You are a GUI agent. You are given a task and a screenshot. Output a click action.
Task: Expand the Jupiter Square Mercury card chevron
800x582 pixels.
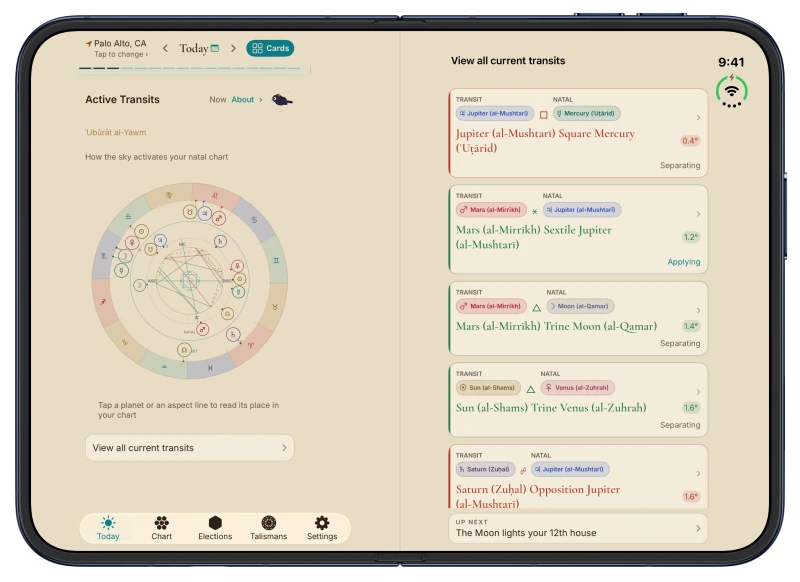point(698,118)
